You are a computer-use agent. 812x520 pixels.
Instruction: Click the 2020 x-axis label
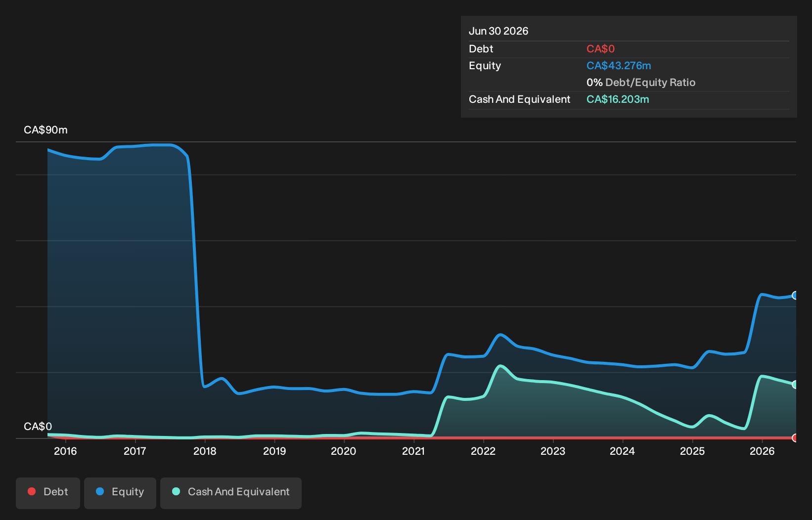point(344,451)
